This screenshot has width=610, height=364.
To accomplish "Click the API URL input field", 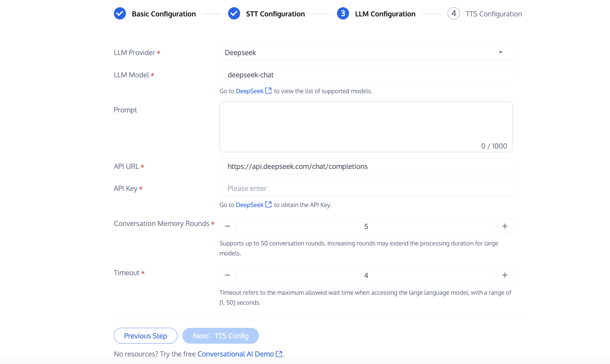I will tap(366, 166).
